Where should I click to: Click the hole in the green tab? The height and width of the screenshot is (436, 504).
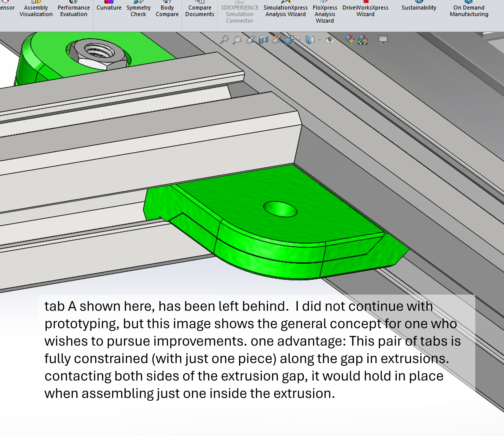[x=280, y=209]
